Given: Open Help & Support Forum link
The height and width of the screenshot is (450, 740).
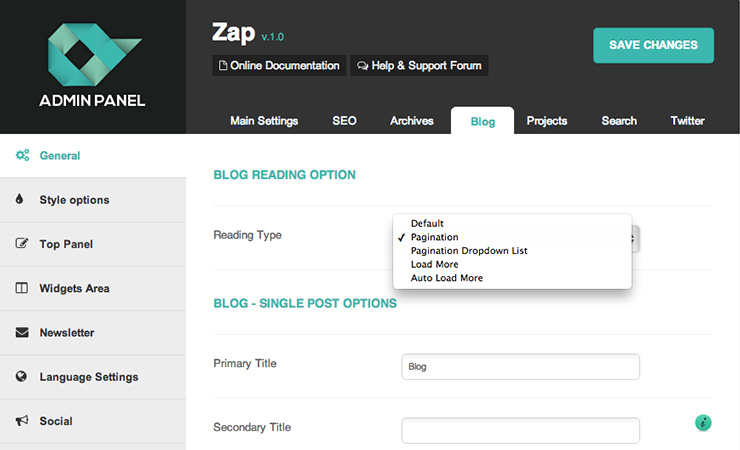Looking at the screenshot, I should 419,66.
